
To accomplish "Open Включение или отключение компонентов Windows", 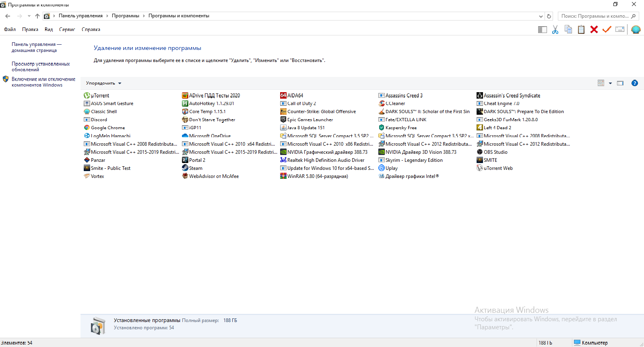I will [x=43, y=82].
